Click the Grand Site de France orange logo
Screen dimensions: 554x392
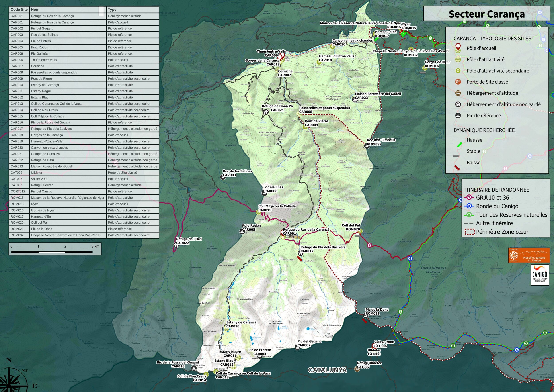point(529,255)
